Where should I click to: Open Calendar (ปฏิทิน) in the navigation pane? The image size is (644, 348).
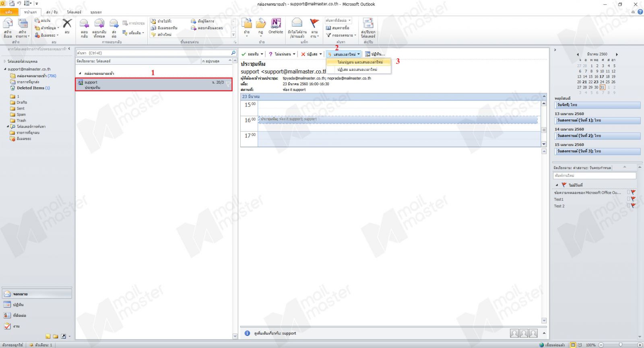point(19,305)
